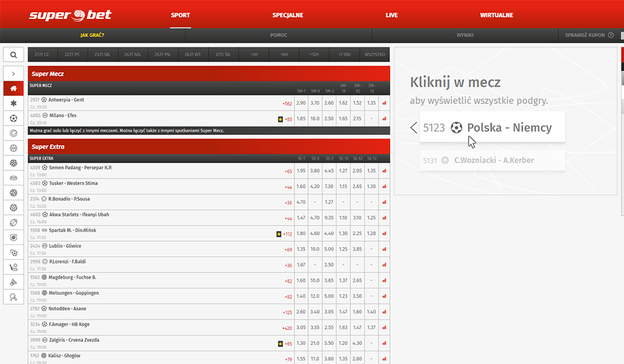
Task: Click the star badge on Spartak M. - Din.Mińsk
Action: pyautogui.click(x=279, y=234)
